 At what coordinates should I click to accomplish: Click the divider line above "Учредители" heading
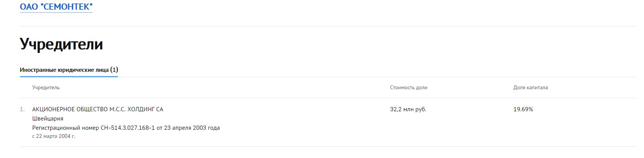(x=328, y=26)
